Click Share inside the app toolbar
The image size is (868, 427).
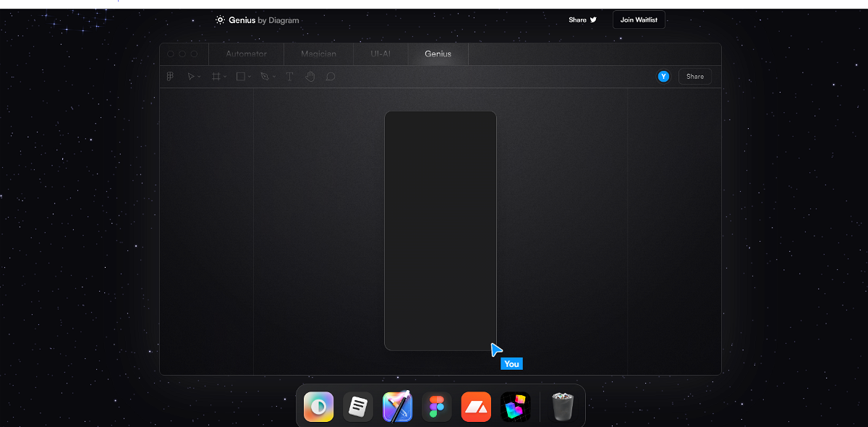click(695, 77)
